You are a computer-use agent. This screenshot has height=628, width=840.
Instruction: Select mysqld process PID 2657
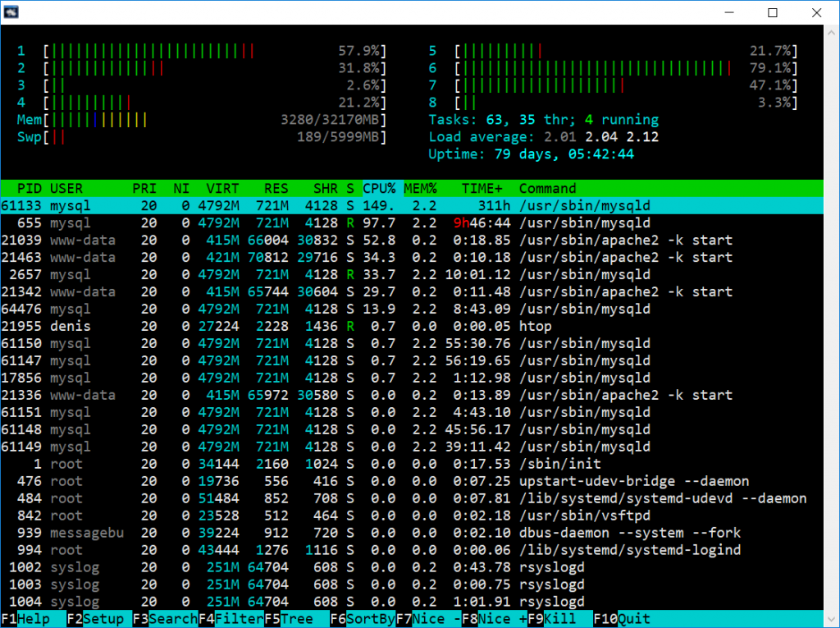click(x=412, y=274)
